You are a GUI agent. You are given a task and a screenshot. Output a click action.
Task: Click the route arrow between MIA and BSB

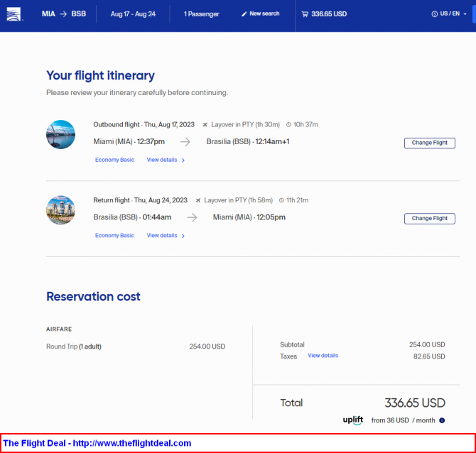[x=63, y=14]
